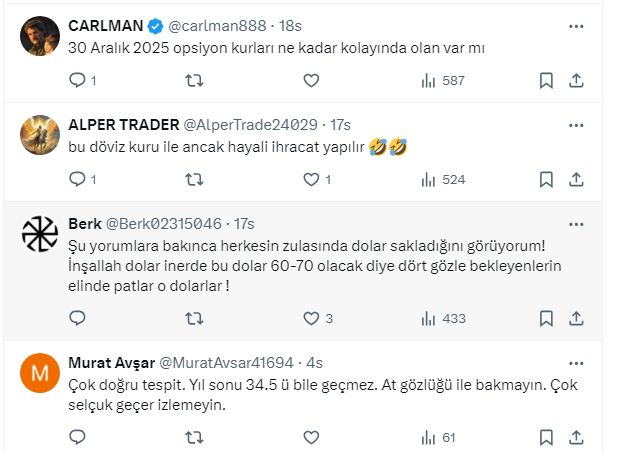The width and height of the screenshot is (620, 454).
Task: Reply to ALPER TRADER's tweet
Action: 77,180
